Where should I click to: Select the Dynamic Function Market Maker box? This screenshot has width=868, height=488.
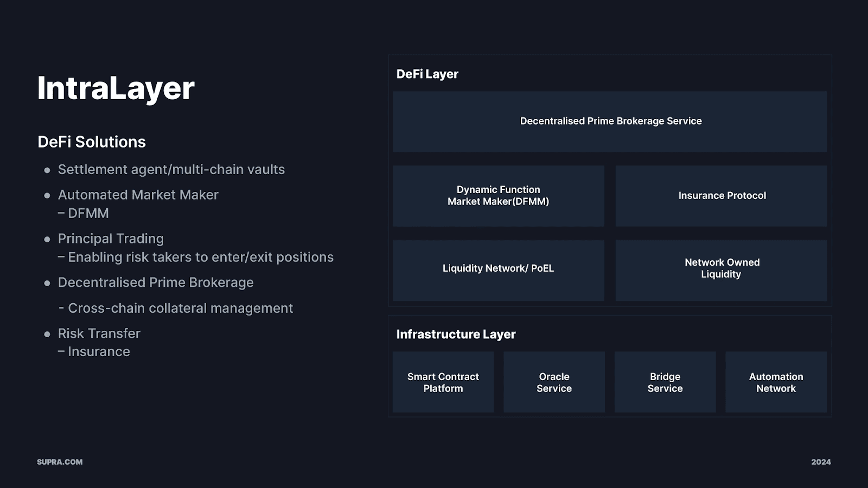[x=498, y=196]
